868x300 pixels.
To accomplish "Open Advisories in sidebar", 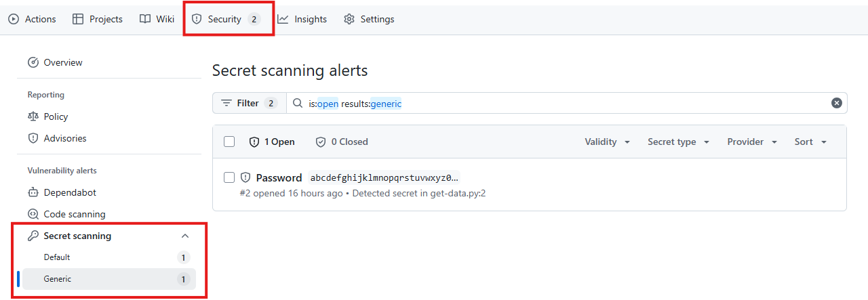I will click(x=109, y=138).
